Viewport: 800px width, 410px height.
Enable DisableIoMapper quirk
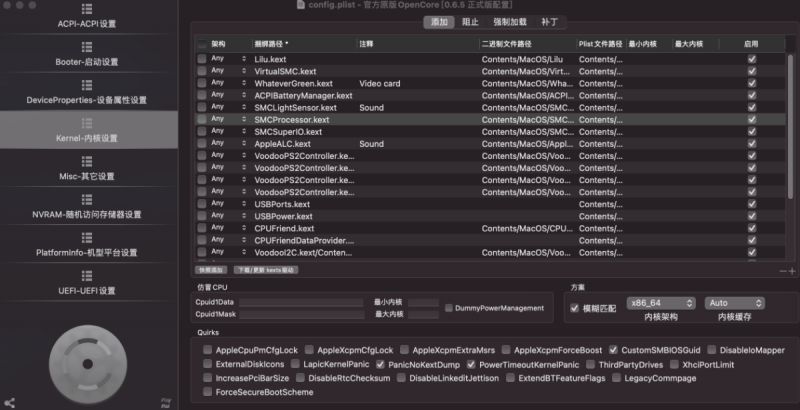click(x=711, y=350)
